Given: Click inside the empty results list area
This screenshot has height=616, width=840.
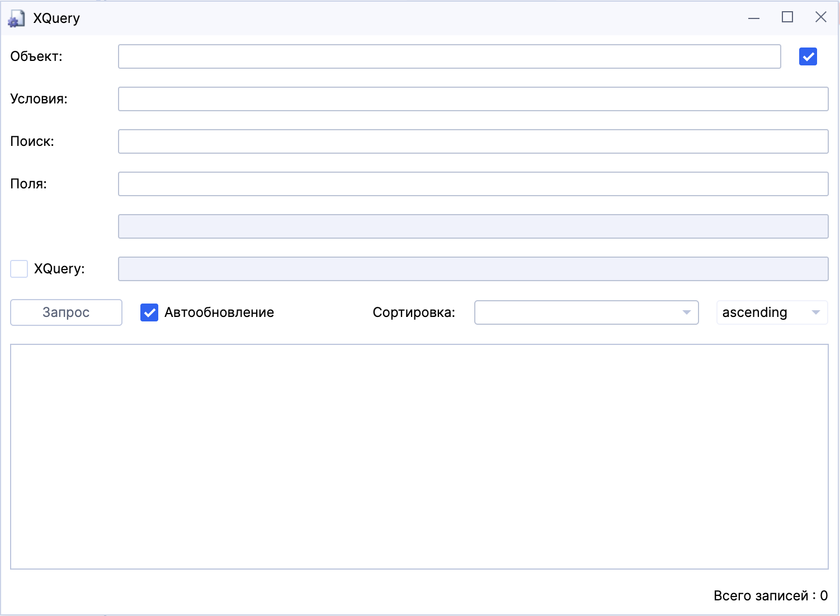Looking at the screenshot, I should coord(419,456).
